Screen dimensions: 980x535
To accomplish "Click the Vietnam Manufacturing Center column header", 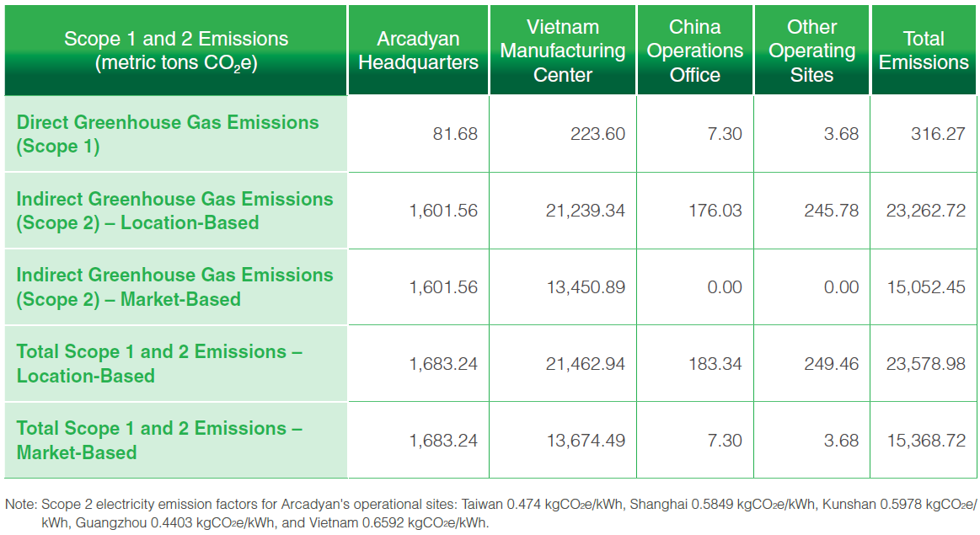I will pyautogui.click(x=563, y=51).
